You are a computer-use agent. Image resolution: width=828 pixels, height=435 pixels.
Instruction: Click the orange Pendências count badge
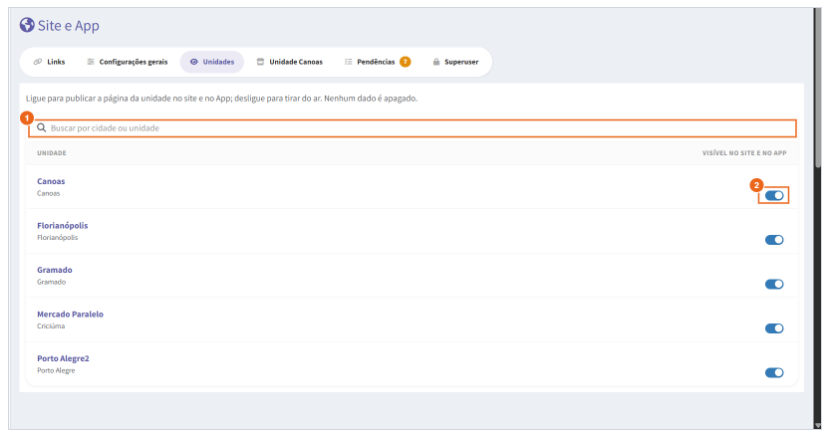(405, 62)
